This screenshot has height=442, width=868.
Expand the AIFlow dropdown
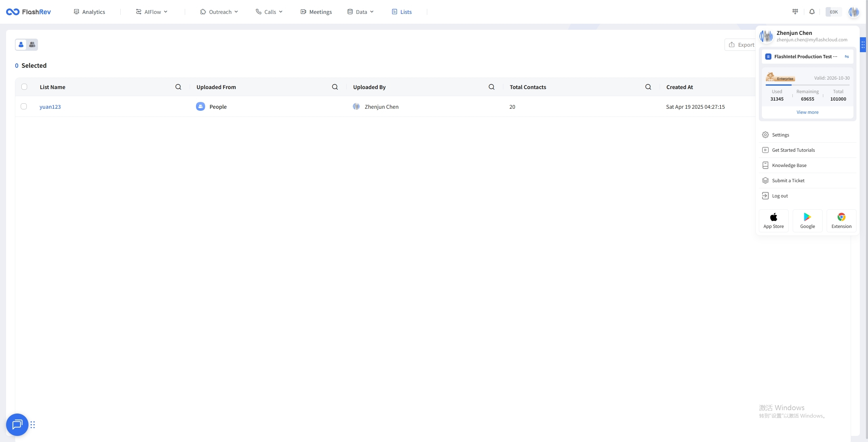pyautogui.click(x=152, y=12)
